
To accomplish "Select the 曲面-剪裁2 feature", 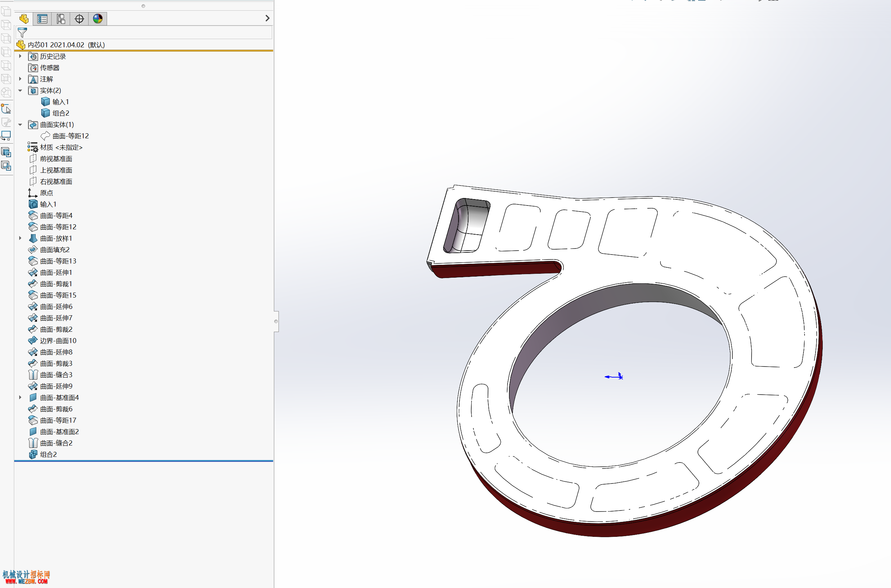I will (51, 329).
